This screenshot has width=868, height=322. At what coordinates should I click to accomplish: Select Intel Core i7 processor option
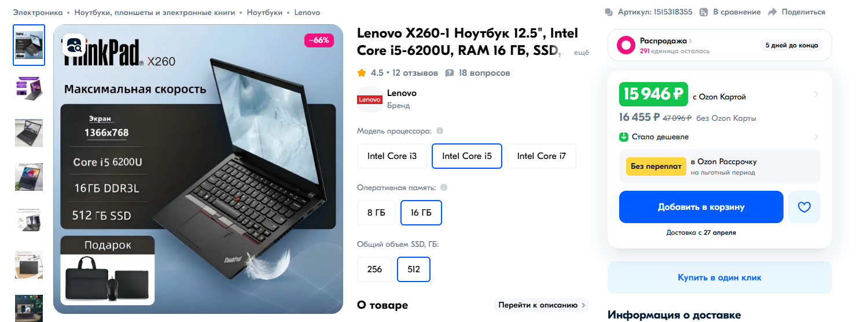pyautogui.click(x=542, y=156)
